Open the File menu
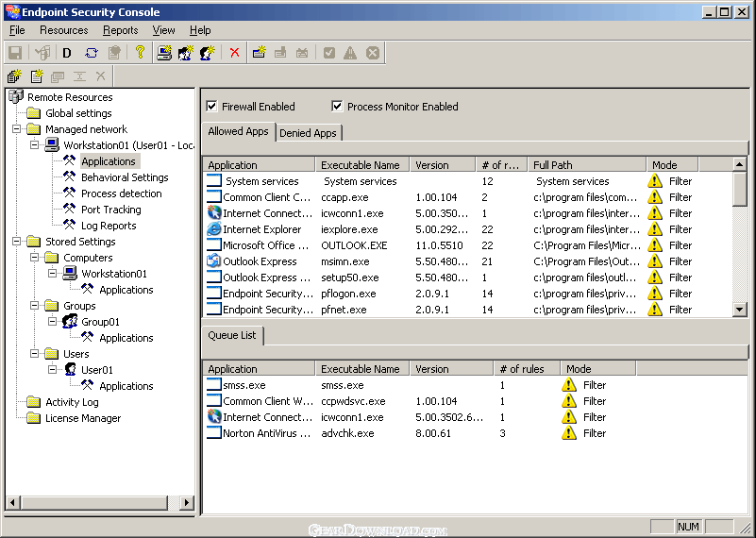 pos(17,30)
